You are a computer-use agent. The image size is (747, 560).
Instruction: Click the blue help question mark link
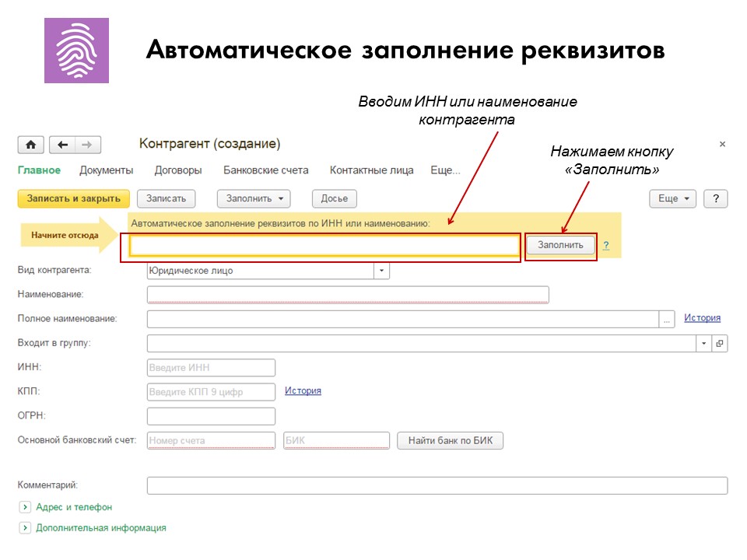point(605,245)
